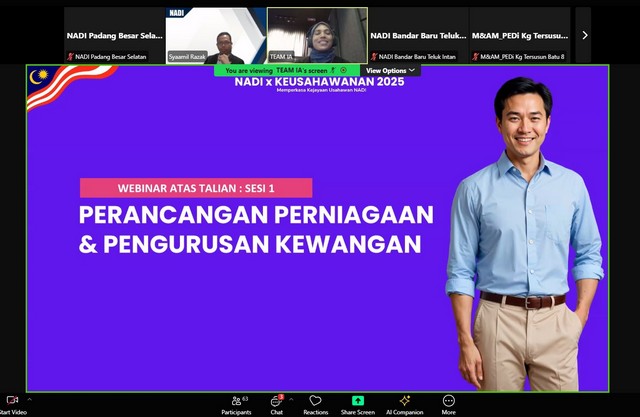The width and height of the screenshot is (640, 417).
Task: Select TEAM IA's video thumbnail
Action: (x=317, y=35)
